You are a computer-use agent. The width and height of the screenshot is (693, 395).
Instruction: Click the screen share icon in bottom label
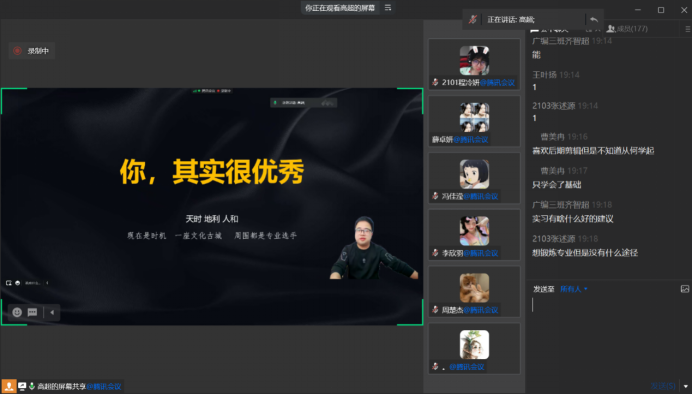pos(22,386)
